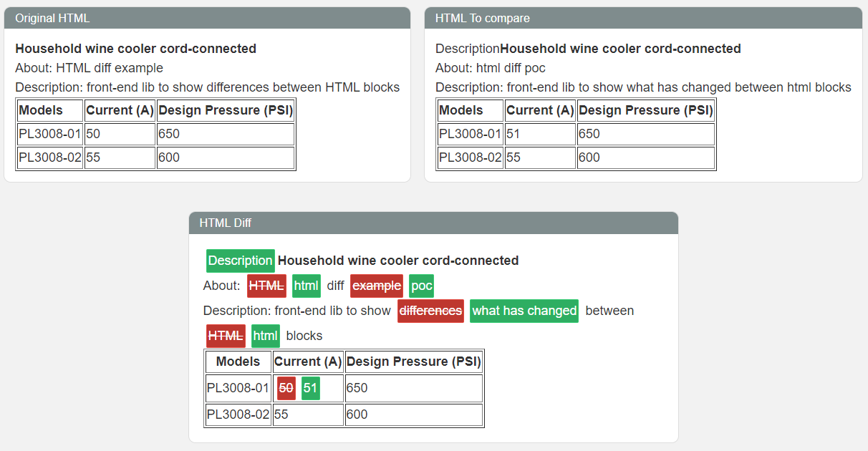The width and height of the screenshot is (868, 451).
Task: Click Design Pressure (PSI) header in Original HTML table
Action: pos(226,110)
